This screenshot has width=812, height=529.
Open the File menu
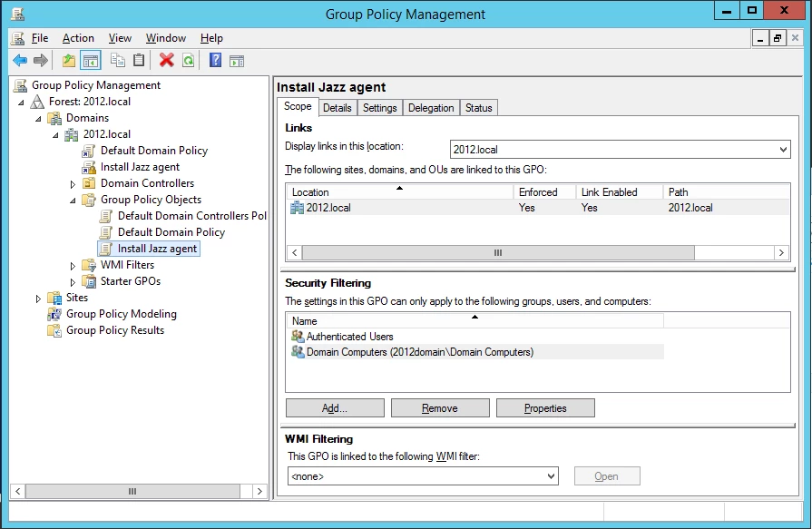[x=40, y=38]
